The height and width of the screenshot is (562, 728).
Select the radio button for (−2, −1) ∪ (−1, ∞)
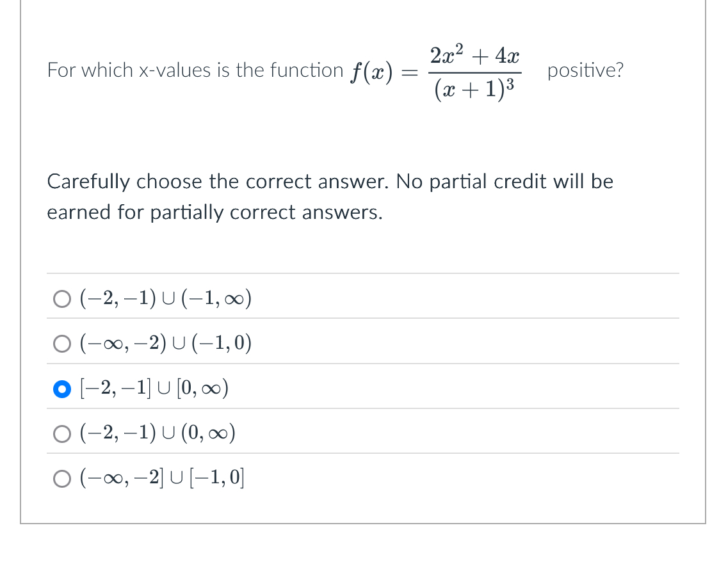pyautogui.click(x=61, y=298)
